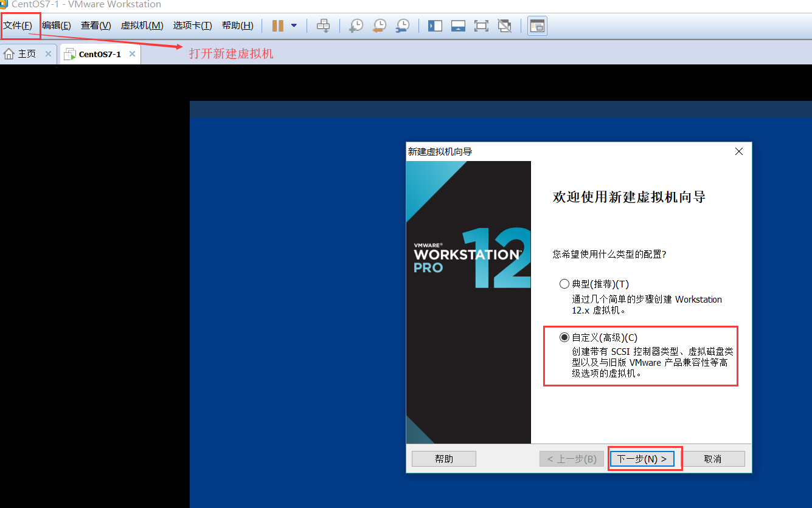Open the snapshot manager wrench-clock icon
Image resolution: width=812 pixels, height=508 pixels.
402,26
